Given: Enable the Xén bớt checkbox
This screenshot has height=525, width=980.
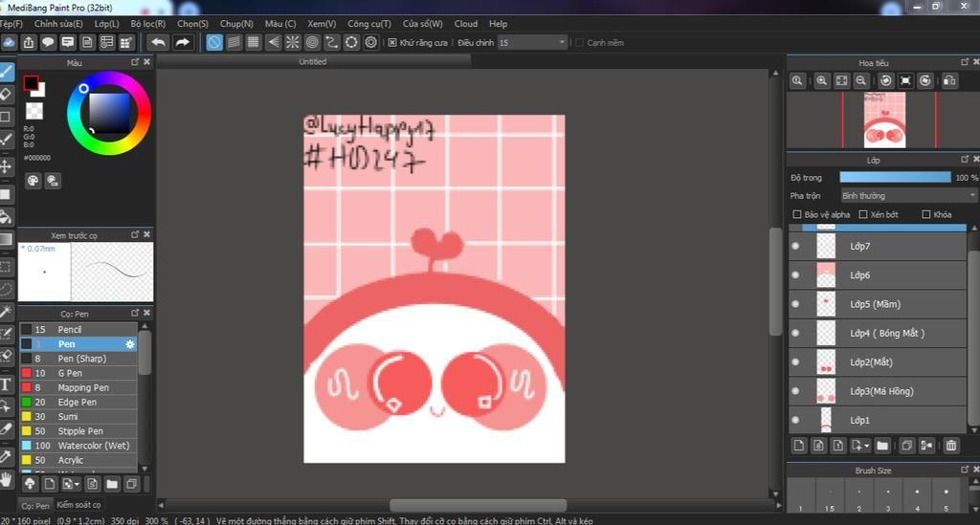Looking at the screenshot, I should coord(863,214).
